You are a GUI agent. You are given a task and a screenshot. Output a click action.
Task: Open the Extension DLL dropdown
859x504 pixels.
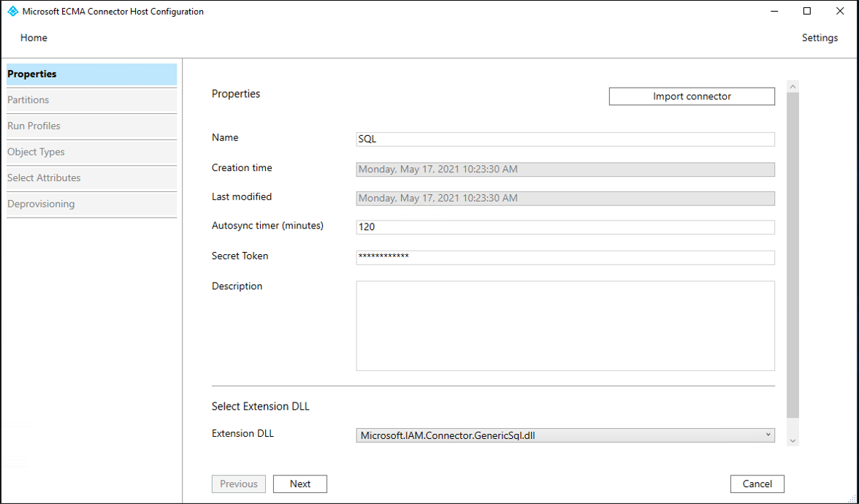click(x=565, y=435)
